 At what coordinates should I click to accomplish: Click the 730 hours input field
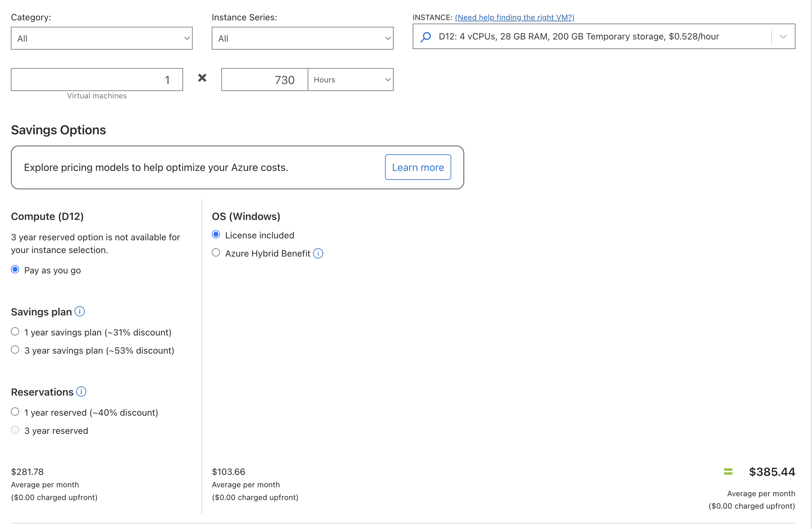click(x=264, y=80)
